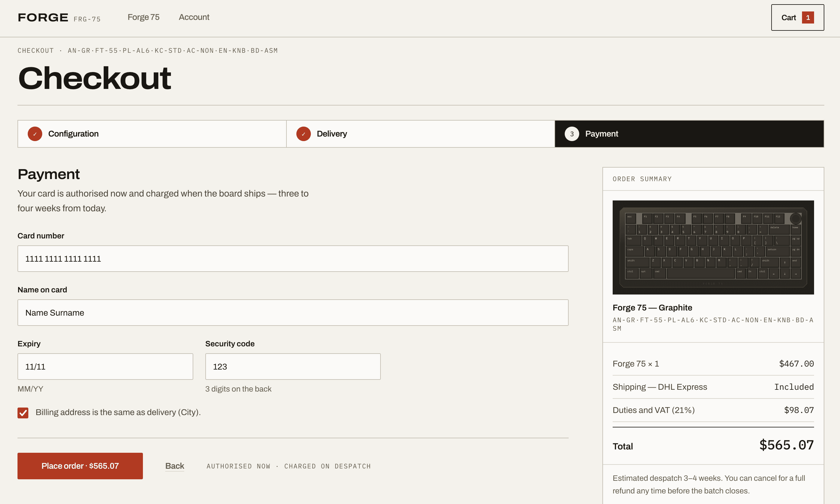Click the 'Estimated despatch 3–4 weeks' note
This screenshot has width=840, height=504.
709,485
